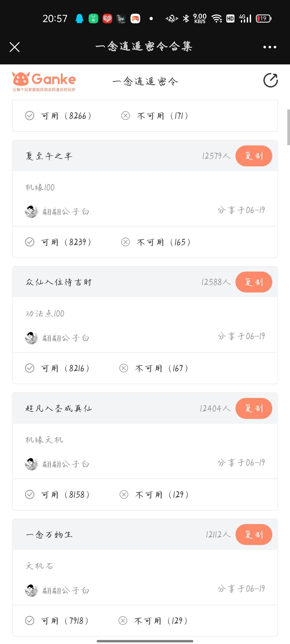Image resolution: width=290 pixels, height=644 pixels.
Task: Copy the 夏至午之半 code
Action: 254,156
